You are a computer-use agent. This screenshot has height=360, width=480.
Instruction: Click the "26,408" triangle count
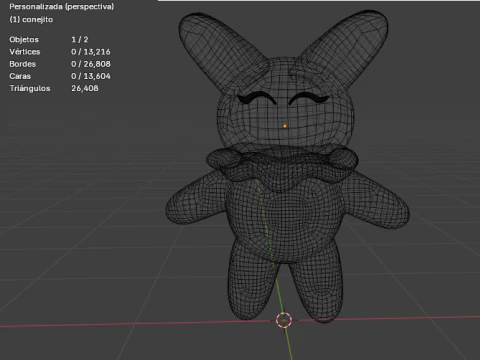coord(85,88)
